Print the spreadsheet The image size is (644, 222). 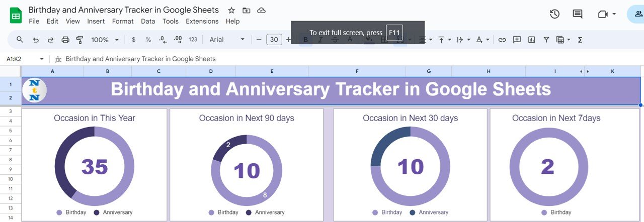coord(65,39)
